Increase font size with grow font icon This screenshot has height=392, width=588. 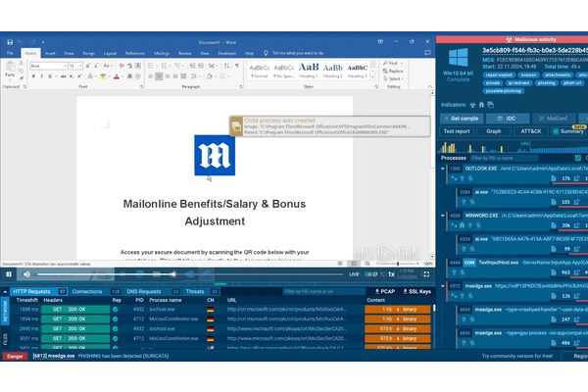point(88,66)
